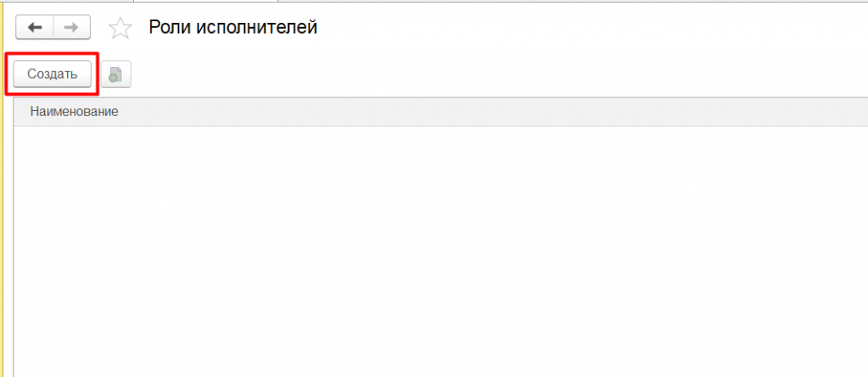This screenshot has height=377, width=868.
Task: Click the tab divider above the title bar
Action: click(133, 1)
